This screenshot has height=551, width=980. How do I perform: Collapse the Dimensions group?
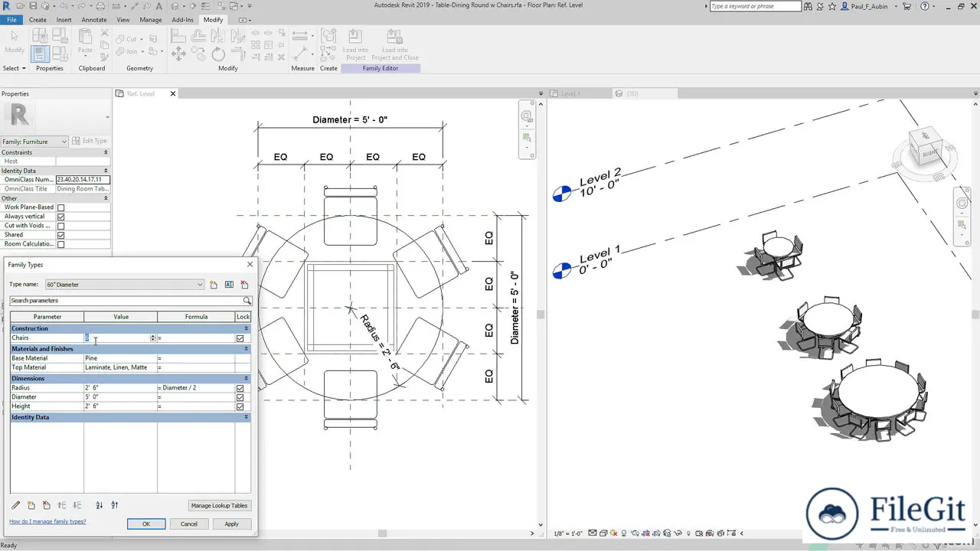click(246, 378)
